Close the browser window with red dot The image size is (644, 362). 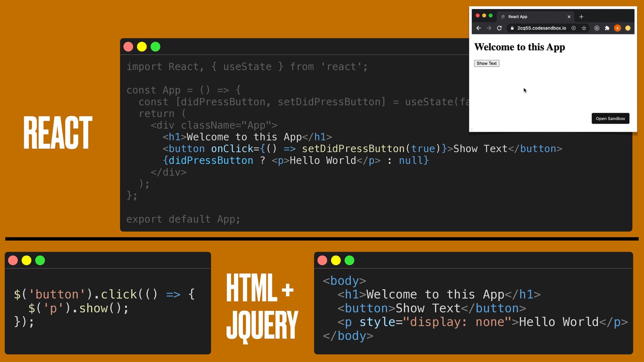pos(478,15)
